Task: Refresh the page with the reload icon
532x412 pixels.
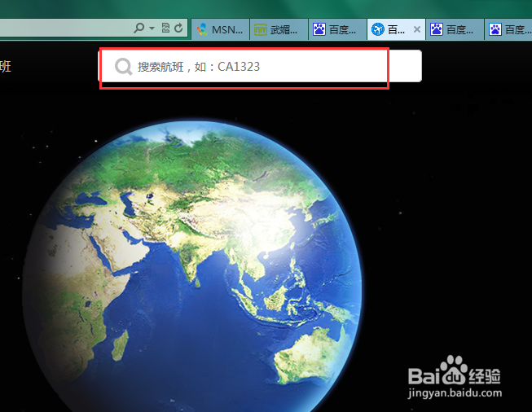Action: [178, 28]
